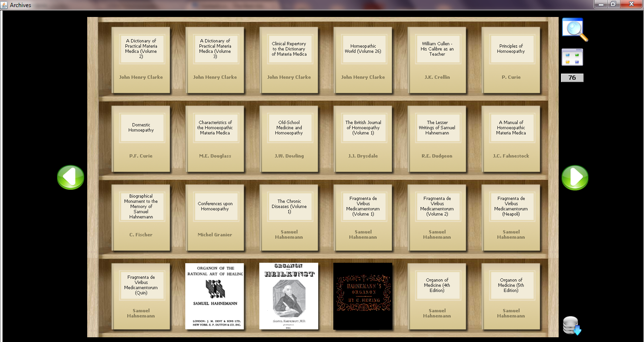The image size is (644, 342).
Task: Open Conferences upon Homoeopathy by Michel Granier
Action: tap(215, 217)
